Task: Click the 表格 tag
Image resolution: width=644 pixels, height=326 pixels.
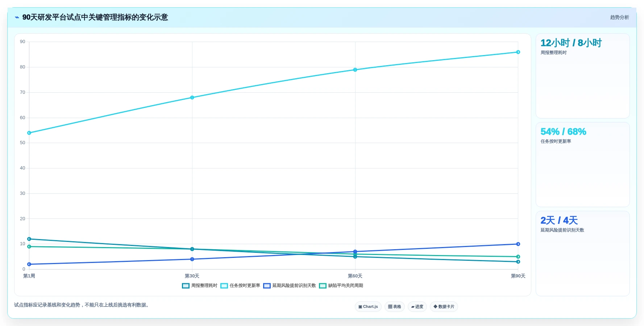Action: tap(395, 307)
